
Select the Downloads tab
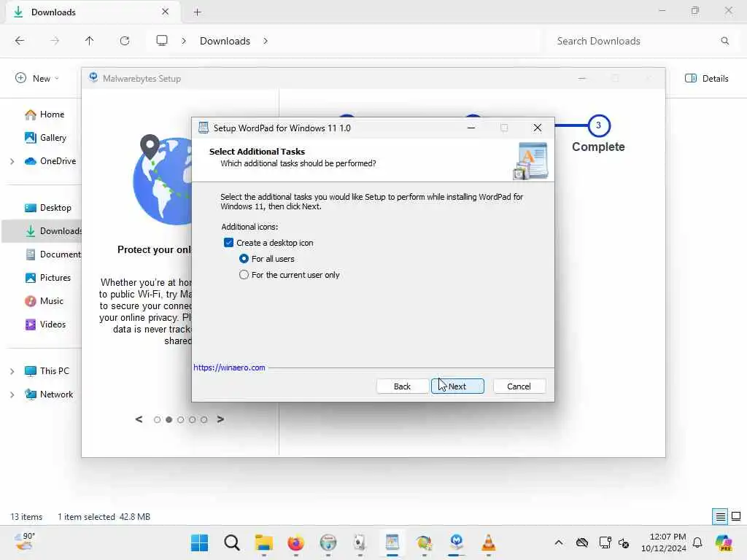click(x=92, y=12)
